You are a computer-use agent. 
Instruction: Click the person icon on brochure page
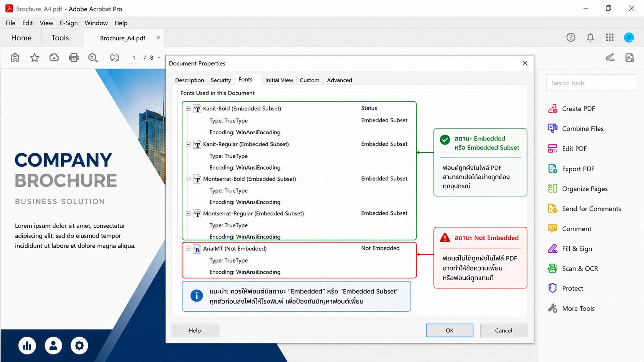pos(53,345)
